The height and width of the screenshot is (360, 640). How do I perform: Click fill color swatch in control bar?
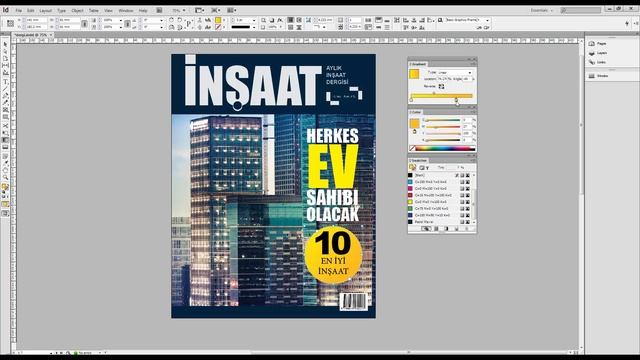(x=218, y=20)
